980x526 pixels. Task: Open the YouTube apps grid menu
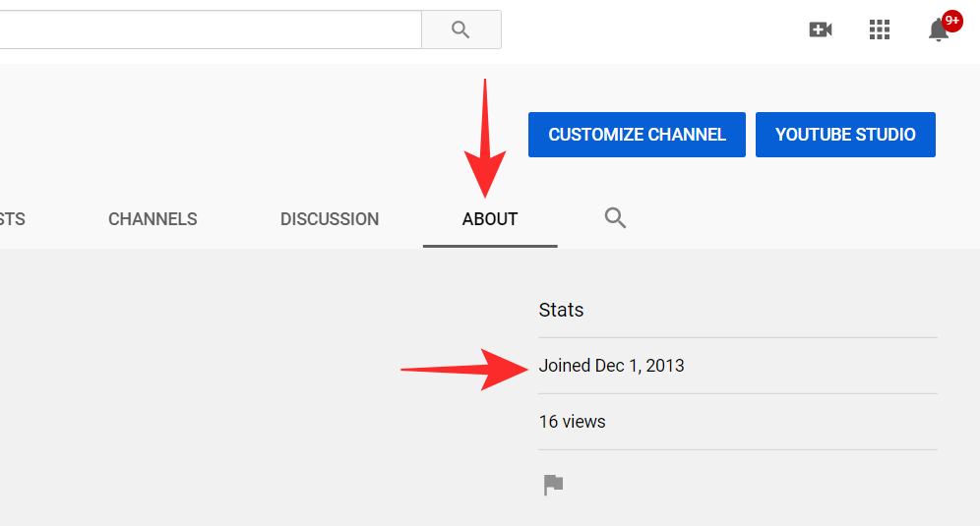(880, 29)
